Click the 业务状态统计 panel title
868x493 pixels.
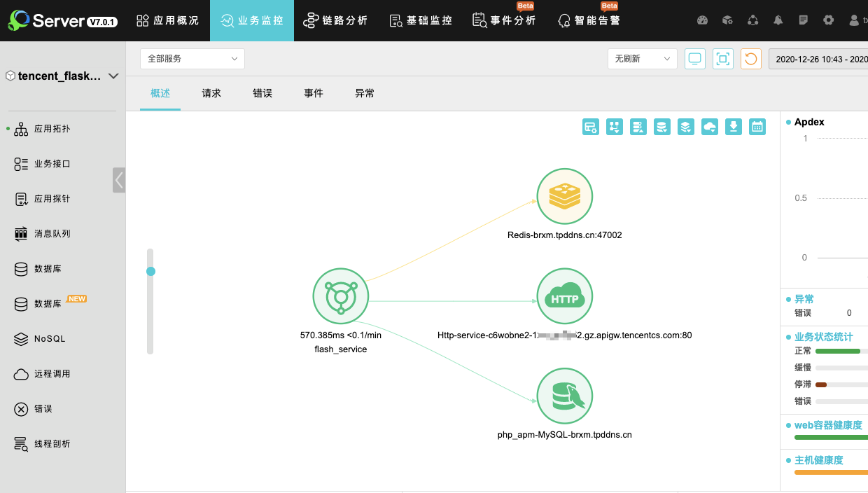click(824, 337)
